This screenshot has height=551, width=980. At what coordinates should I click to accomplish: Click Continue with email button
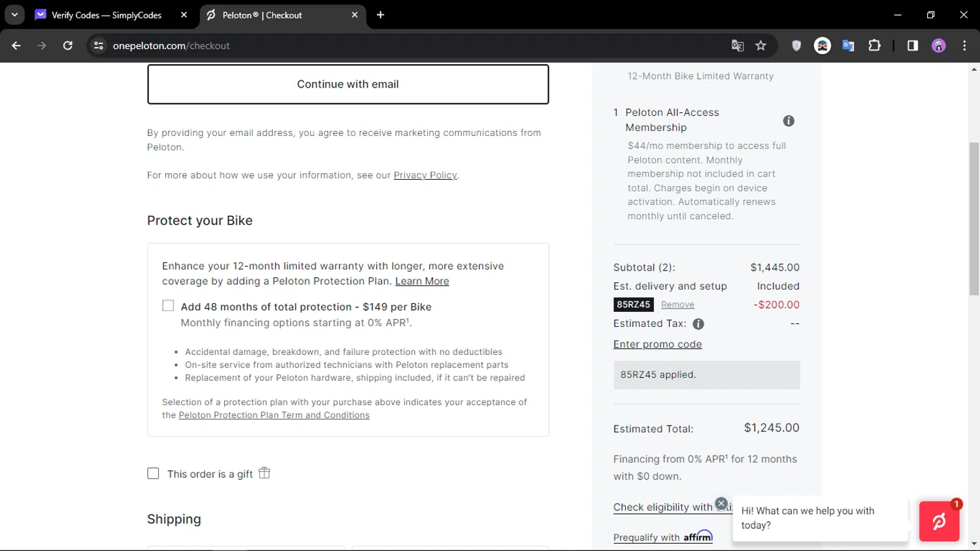[348, 84]
